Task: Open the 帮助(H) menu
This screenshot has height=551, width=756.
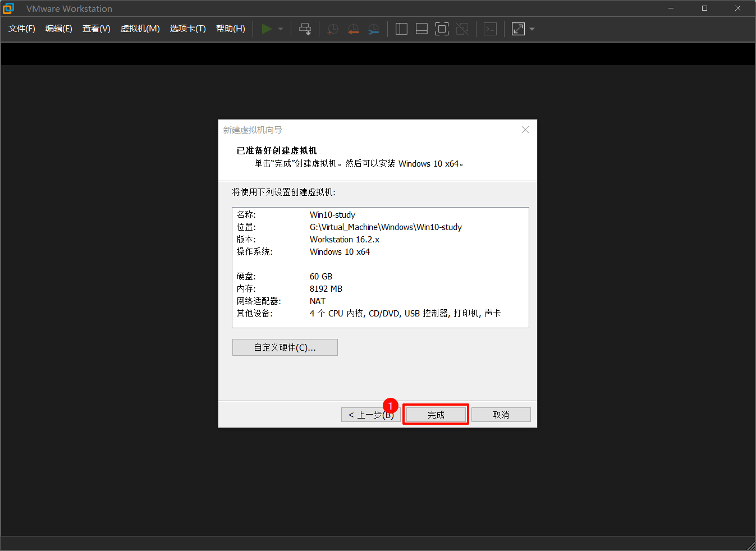Action: click(230, 29)
